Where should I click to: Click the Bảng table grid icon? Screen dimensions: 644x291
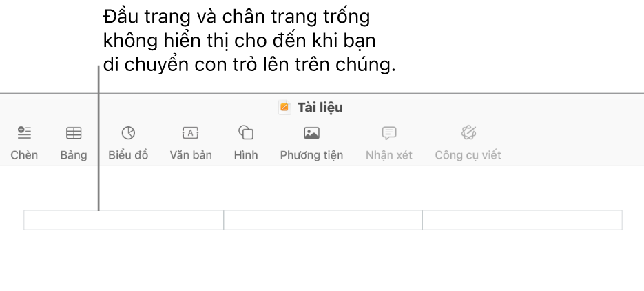pyautogui.click(x=73, y=132)
